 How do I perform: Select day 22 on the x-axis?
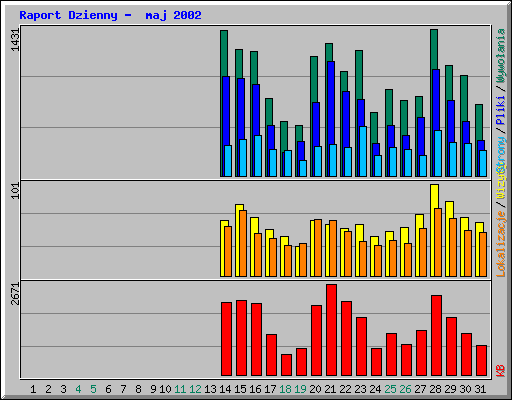pos(345,389)
